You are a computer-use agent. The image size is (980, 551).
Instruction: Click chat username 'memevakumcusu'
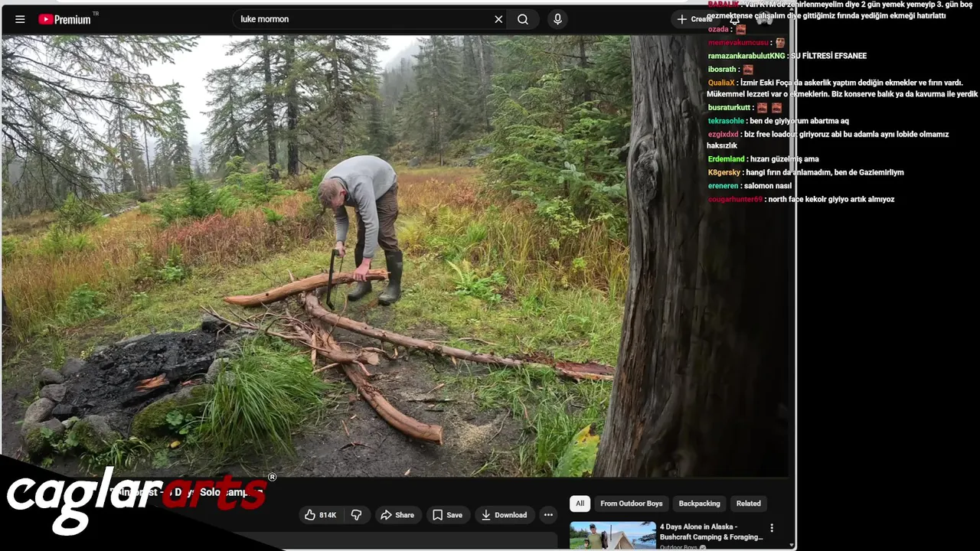tap(739, 43)
